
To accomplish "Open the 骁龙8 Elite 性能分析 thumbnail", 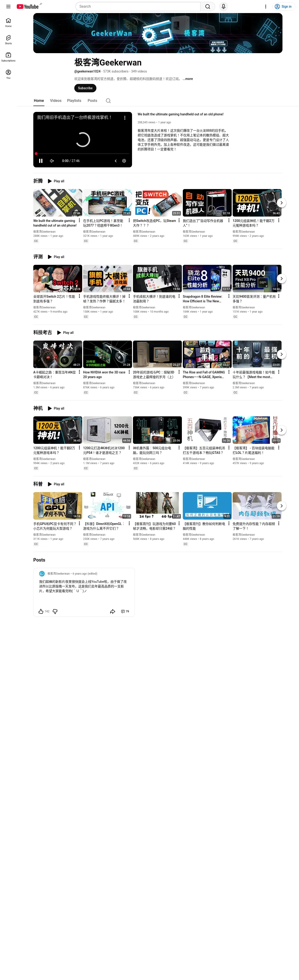I will (x=207, y=279).
